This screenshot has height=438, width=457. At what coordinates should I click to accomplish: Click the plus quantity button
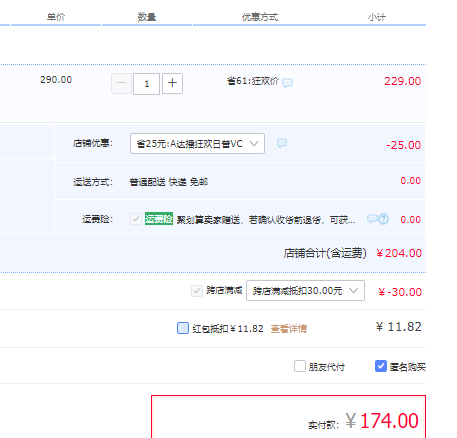172,83
